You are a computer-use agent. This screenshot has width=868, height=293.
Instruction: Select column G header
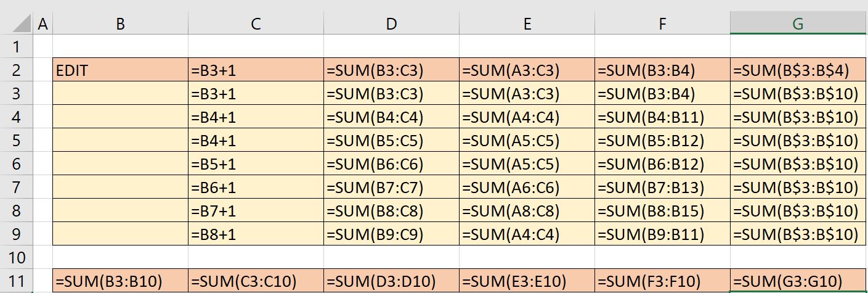[x=798, y=24]
